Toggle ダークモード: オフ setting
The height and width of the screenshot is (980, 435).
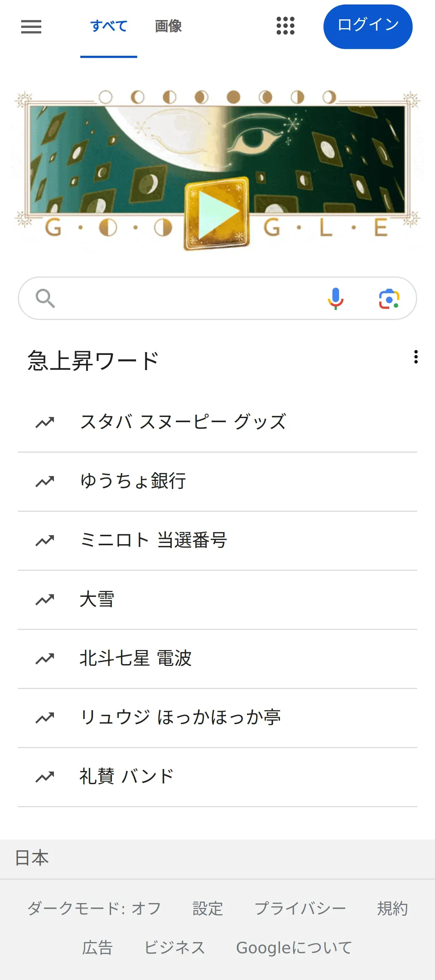pos(94,909)
